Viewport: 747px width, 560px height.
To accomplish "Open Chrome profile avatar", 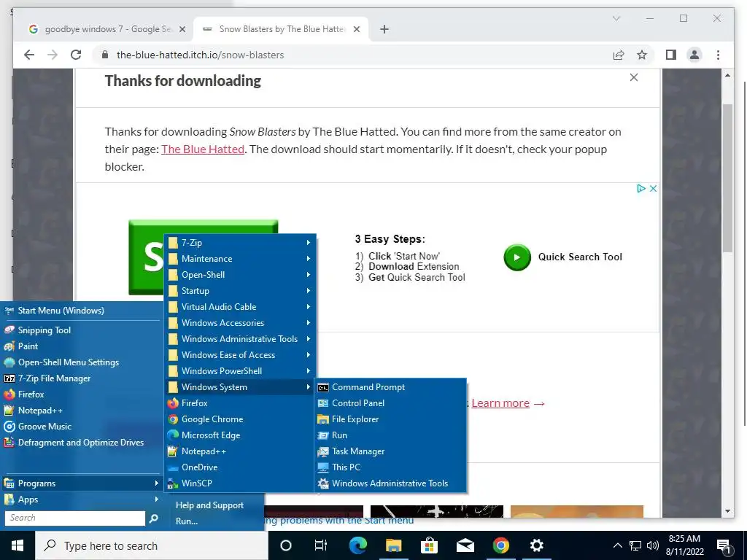I will [694, 55].
